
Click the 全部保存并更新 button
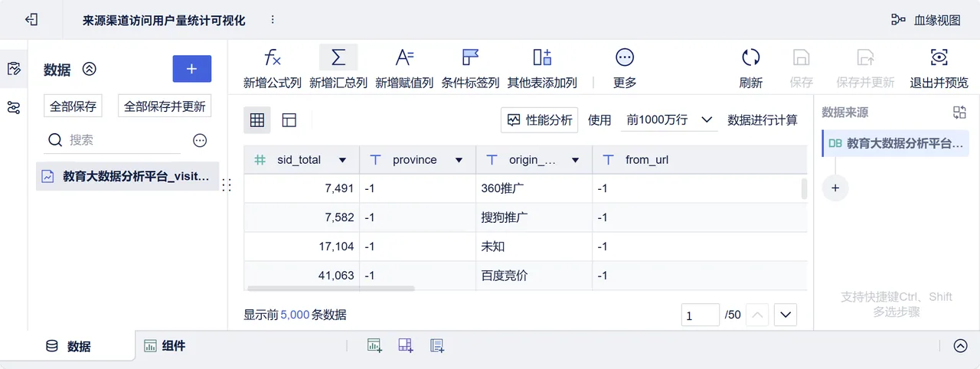coord(165,106)
